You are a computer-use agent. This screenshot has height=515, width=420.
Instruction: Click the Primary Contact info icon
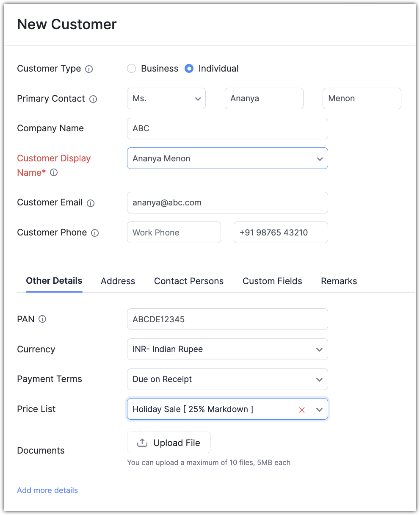click(x=93, y=99)
